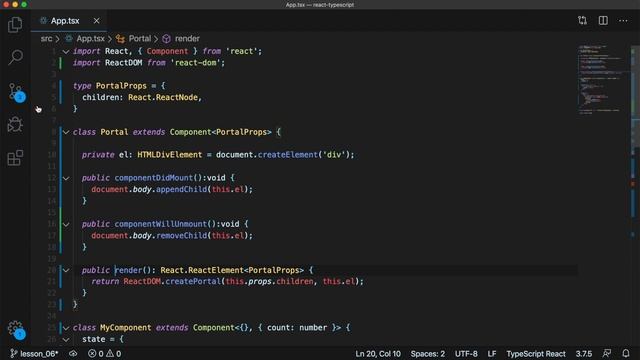Collapse the state object fold arrow

(x=66, y=339)
